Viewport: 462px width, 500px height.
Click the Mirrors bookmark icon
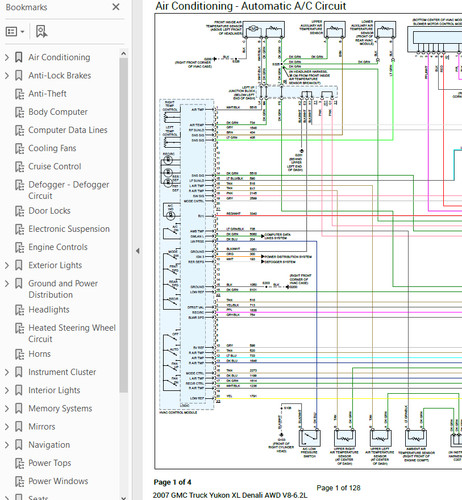click(x=19, y=427)
